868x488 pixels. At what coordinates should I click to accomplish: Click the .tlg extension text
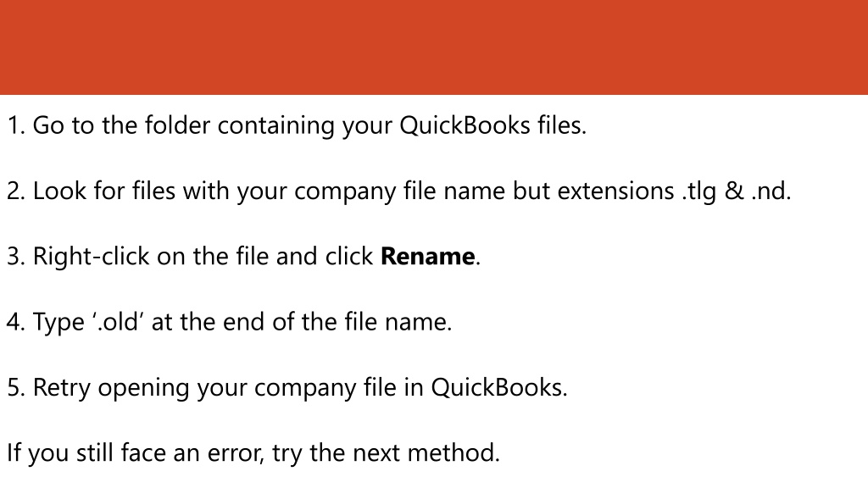[x=698, y=191]
